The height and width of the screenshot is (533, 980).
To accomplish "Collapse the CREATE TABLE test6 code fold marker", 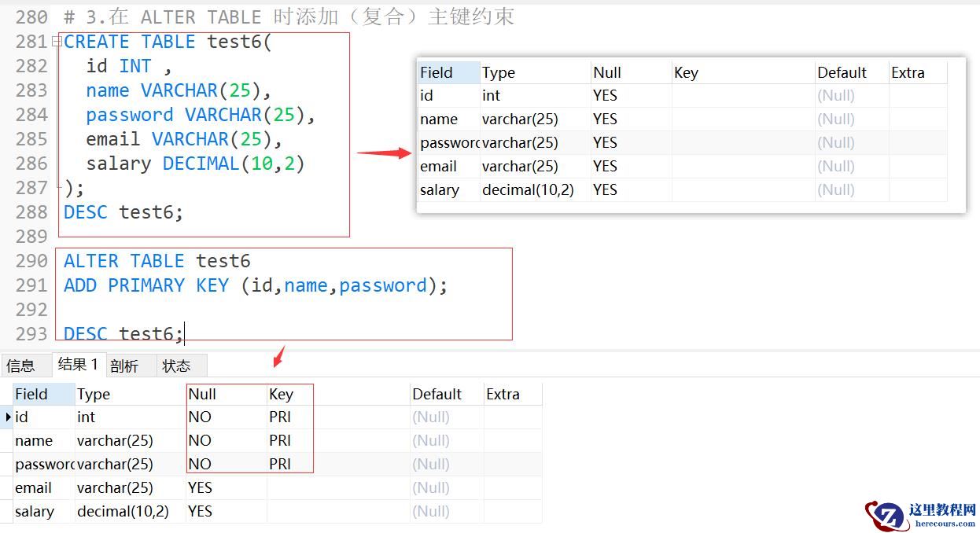I will (57, 42).
